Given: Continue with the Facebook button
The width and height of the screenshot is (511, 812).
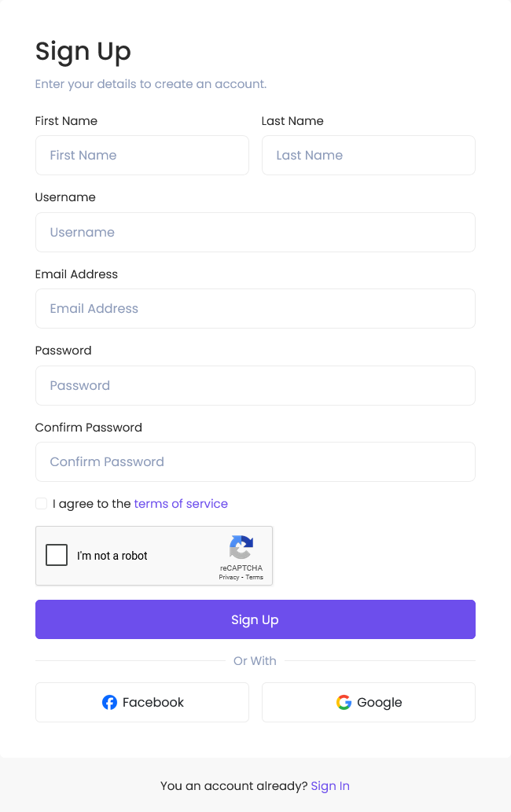Looking at the screenshot, I should 142,702.
